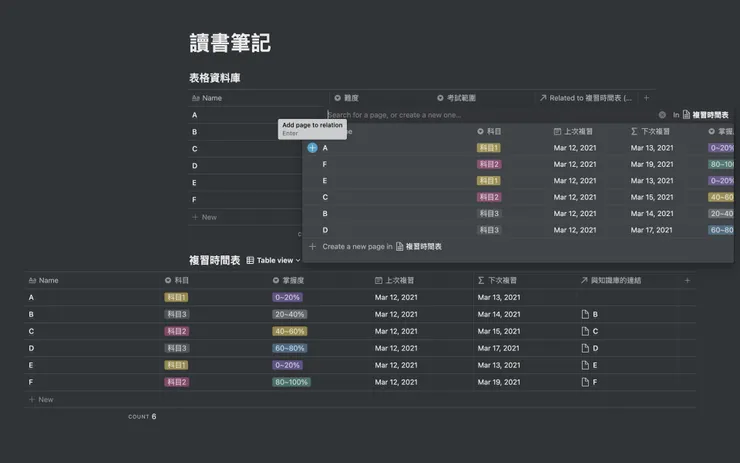Add New row in 複習時間表 table
Screen dimensions: 740x463
tap(41, 399)
